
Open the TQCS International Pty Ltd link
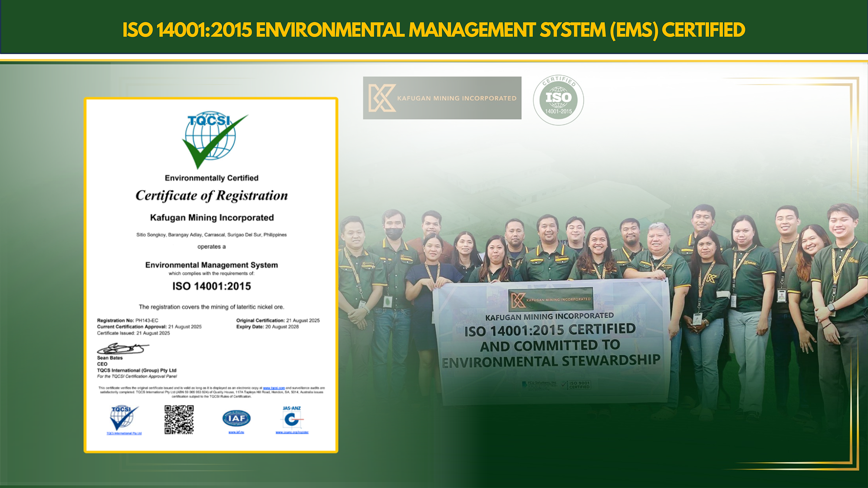(124, 433)
